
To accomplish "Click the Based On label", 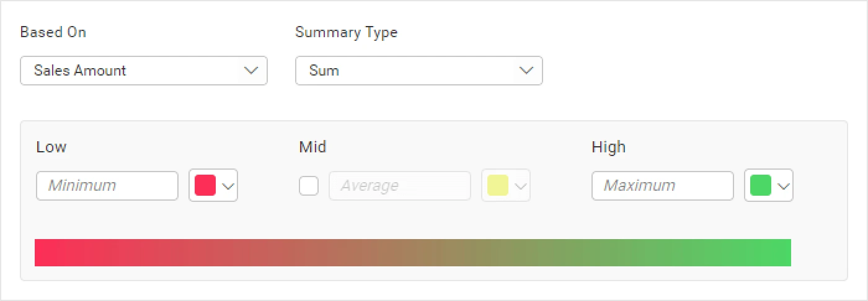I will click(x=53, y=33).
